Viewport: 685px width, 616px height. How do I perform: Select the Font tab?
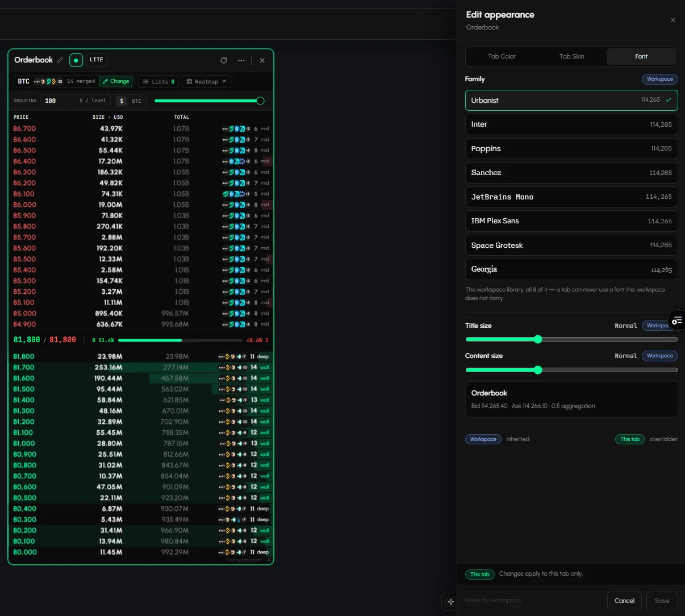[x=641, y=56]
